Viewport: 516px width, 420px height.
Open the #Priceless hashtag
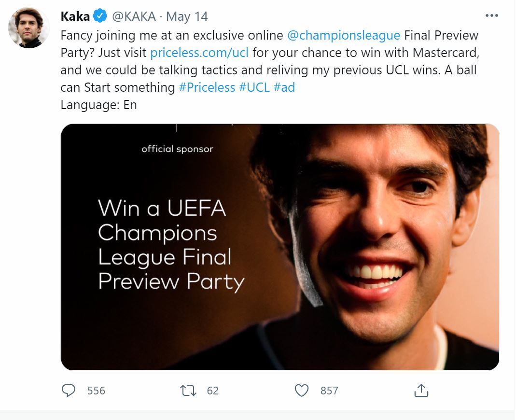pos(207,87)
